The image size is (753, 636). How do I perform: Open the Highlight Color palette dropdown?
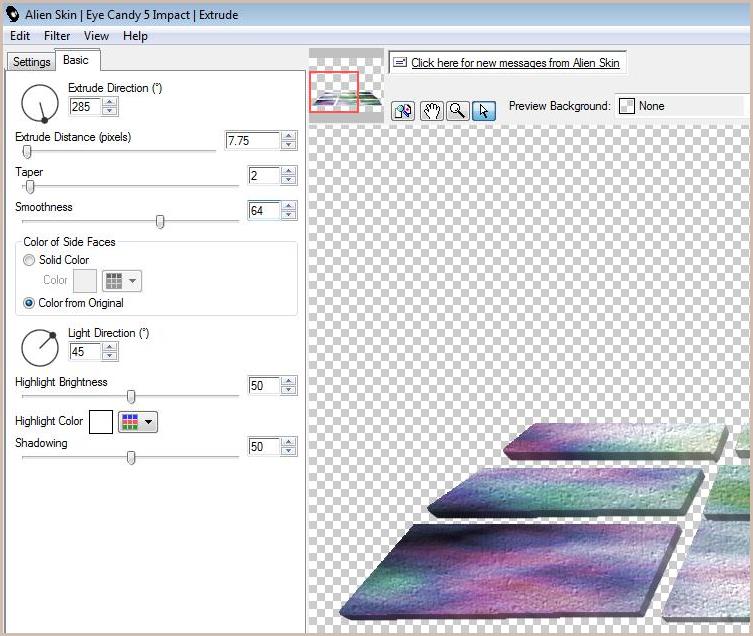coord(138,422)
